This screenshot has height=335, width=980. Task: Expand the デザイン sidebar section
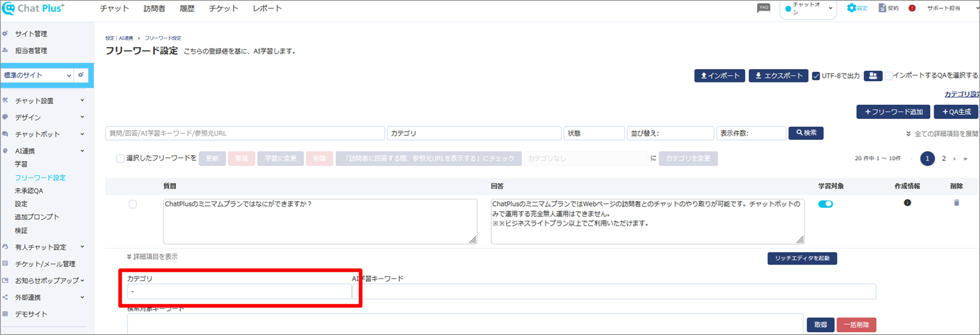(x=82, y=117)
